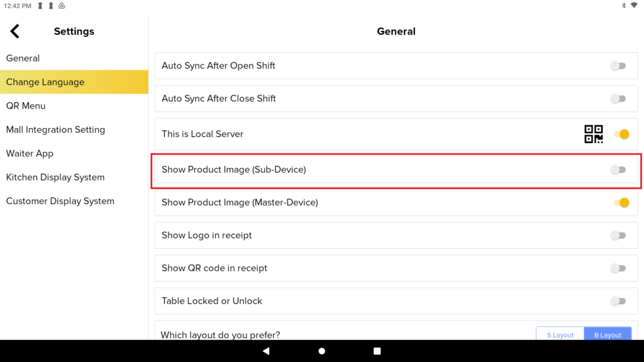
Task: Tap the Android home circle button
Action: [x=322, y=351]
